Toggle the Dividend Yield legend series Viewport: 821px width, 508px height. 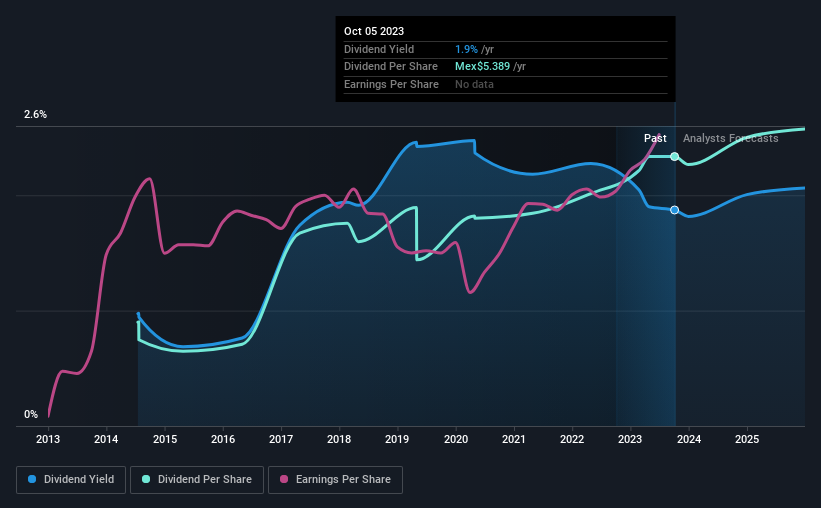(71, 480)
